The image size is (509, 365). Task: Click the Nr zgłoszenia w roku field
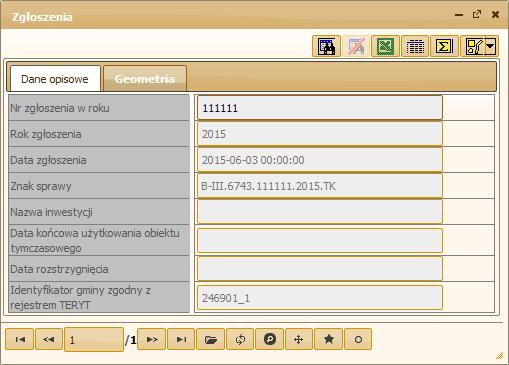[320, 108]
